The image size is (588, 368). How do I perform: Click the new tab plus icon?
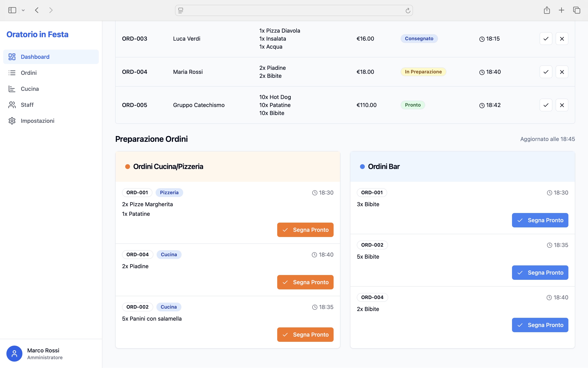pos(561,10)
